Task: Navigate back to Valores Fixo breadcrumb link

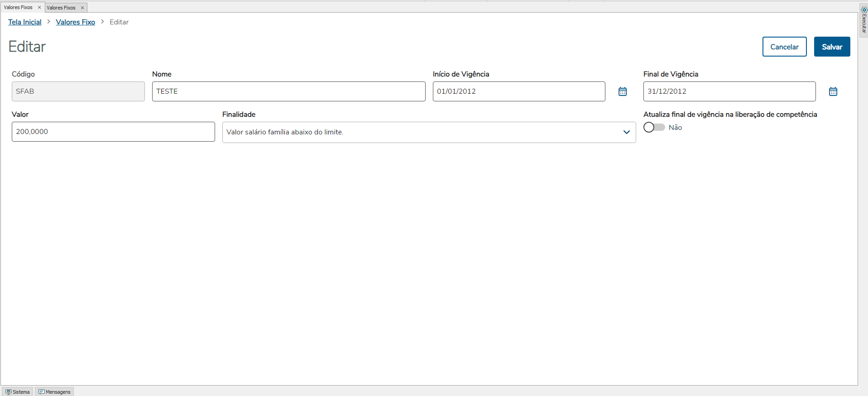Action: 76,22
